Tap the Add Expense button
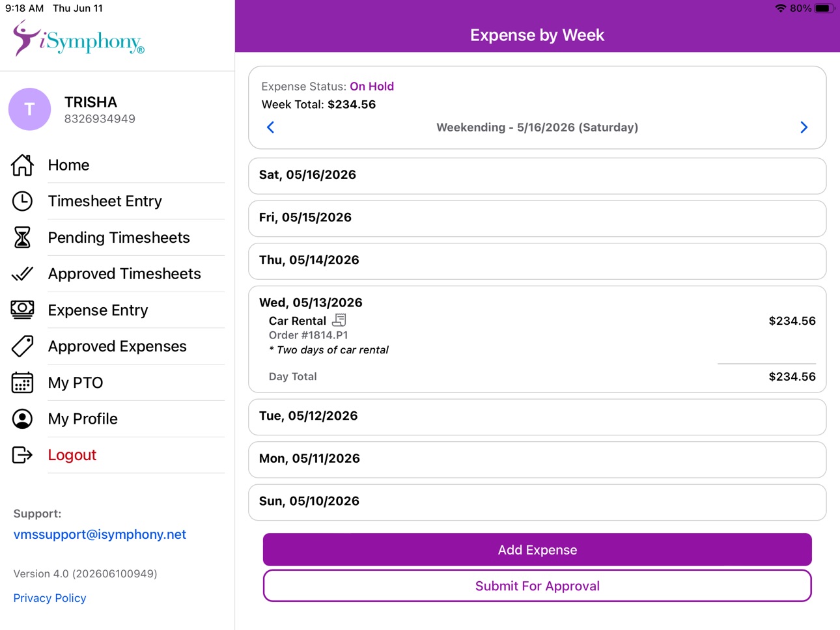The image size is (840, 630). 537,550
